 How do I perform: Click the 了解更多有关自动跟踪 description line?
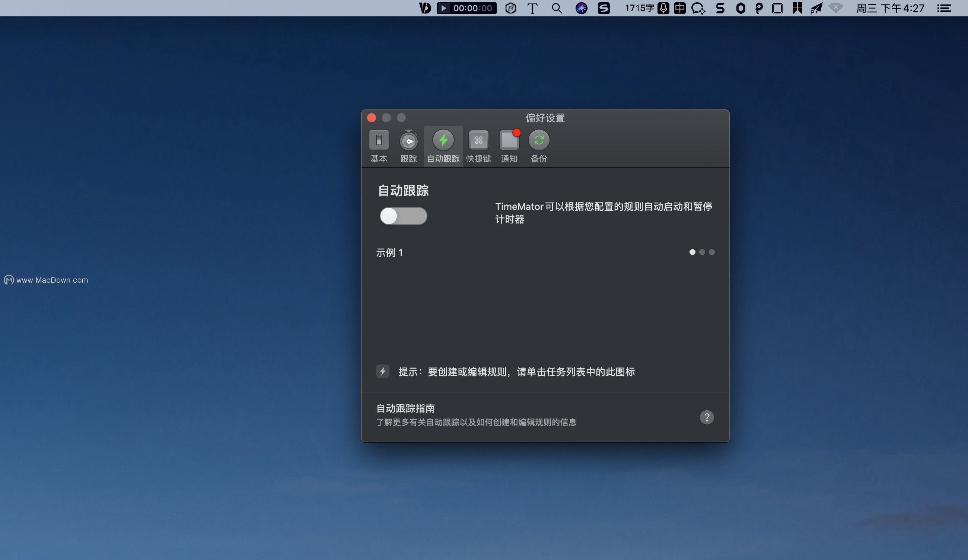tap(476, 422)
